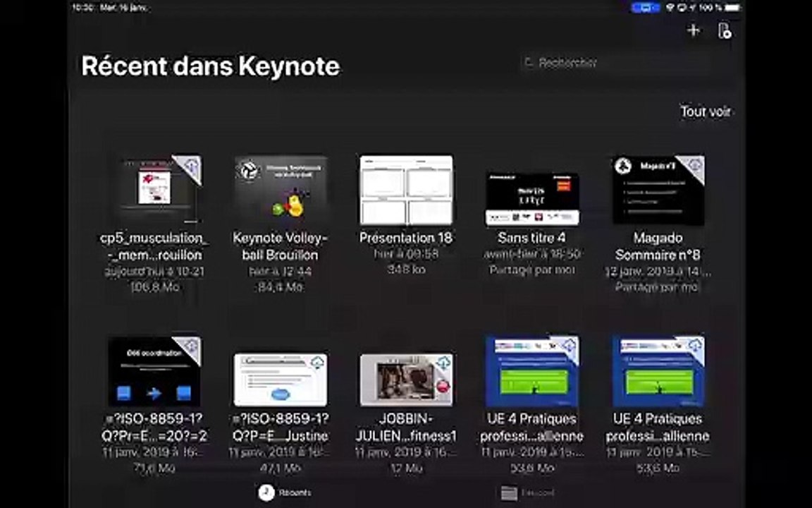Open Magado Sommaire n°8 thumbnail
Viewport: 812px width, 508px height.
click(658, 190)
